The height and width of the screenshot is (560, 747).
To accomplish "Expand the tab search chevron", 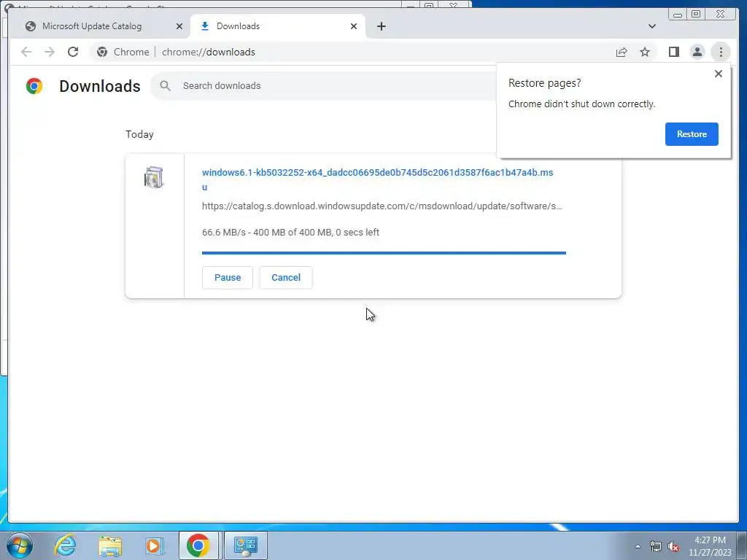I will 652,26.
